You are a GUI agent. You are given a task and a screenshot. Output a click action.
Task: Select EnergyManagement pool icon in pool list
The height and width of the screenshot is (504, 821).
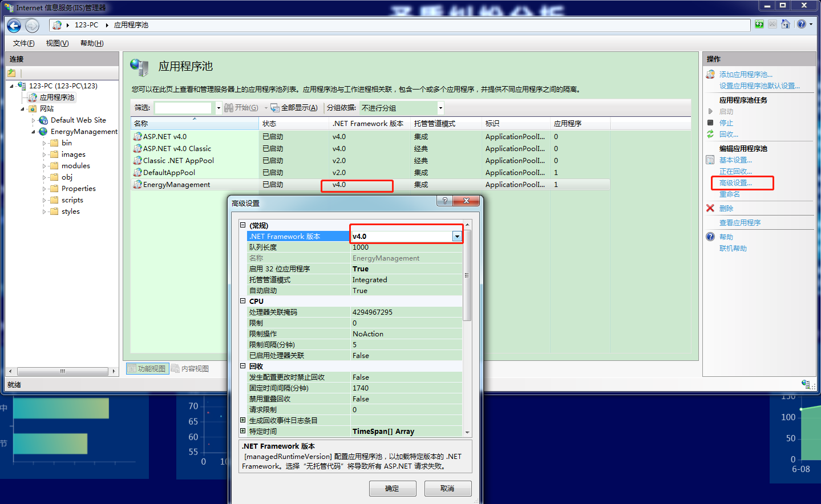(x=137, y=185)
